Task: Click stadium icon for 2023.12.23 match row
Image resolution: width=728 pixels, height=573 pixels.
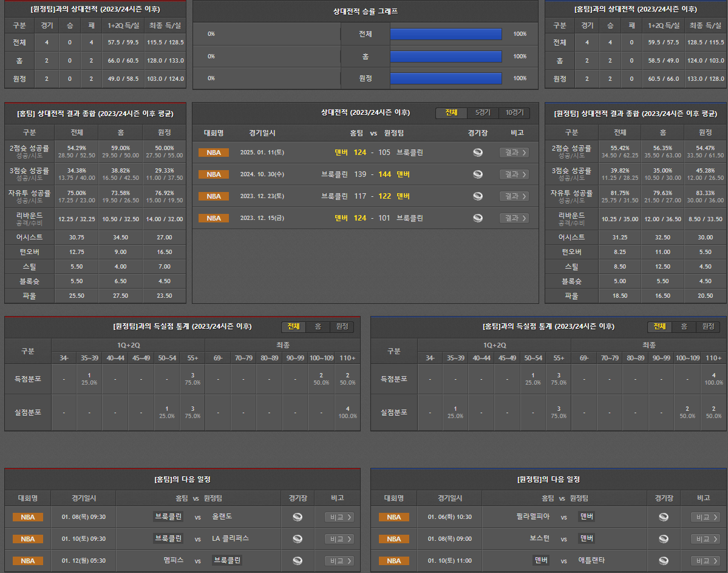Action: 478,196
